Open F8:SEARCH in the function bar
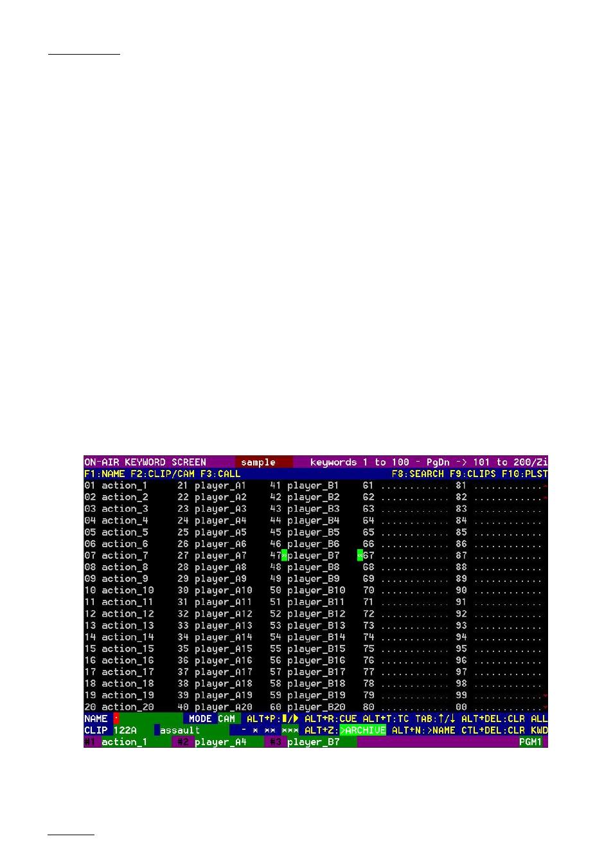The image size is (613, 868). pyautogui.click(x=418, y=474)
